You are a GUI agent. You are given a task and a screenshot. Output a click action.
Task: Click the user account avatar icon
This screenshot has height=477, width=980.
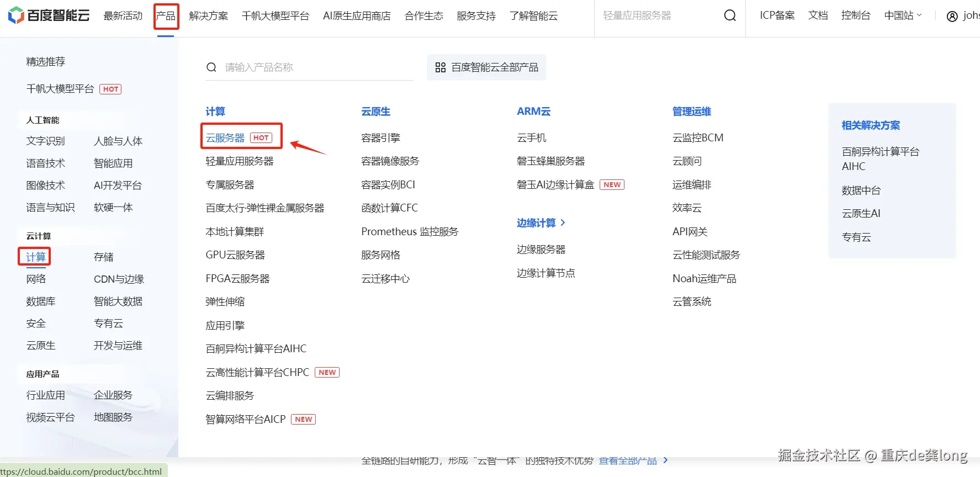point(952,16)
